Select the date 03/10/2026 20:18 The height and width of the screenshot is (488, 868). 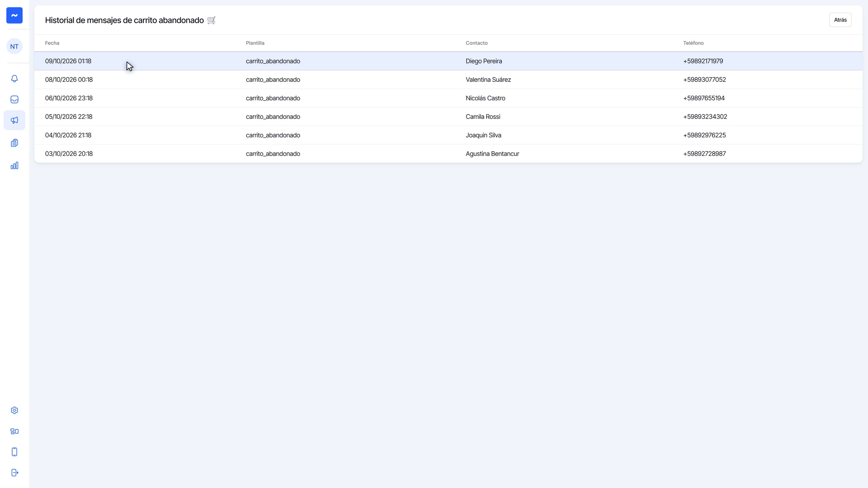click(69, 154)
